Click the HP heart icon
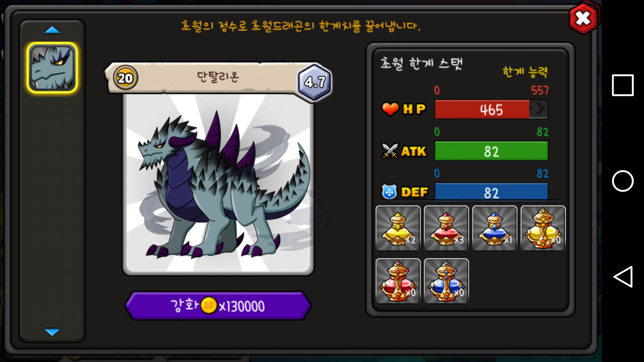The width and height of the screenshot is (644, 362). coord(390,109)
